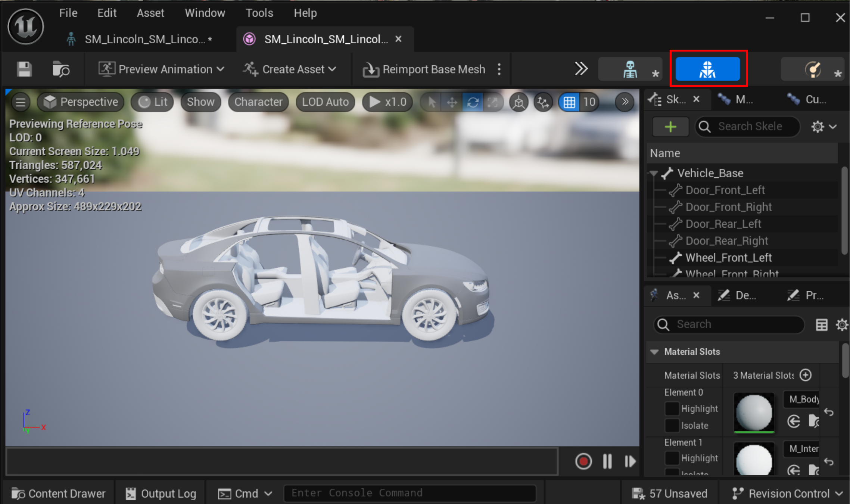The height and width of the screenshot is (504, 850).
Task: Click the record animation button
Action: (583, 461)
